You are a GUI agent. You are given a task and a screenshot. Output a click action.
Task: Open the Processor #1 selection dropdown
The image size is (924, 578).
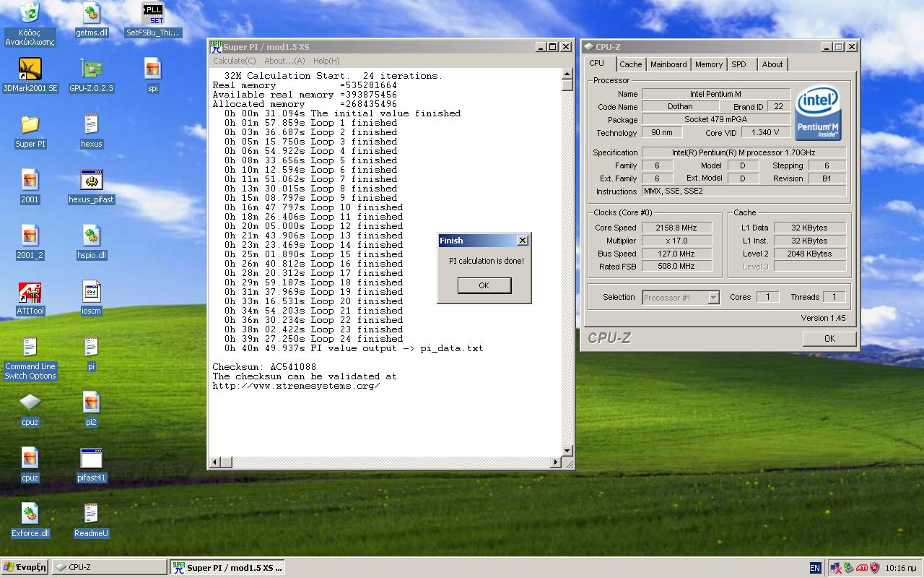tap(681, 297)
